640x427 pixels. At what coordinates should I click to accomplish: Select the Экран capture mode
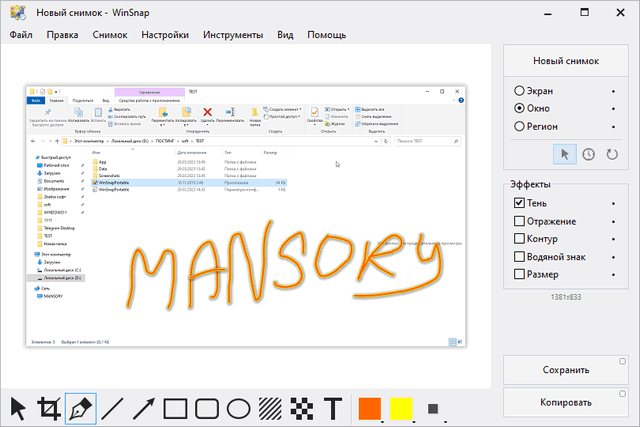coord(519,90)
